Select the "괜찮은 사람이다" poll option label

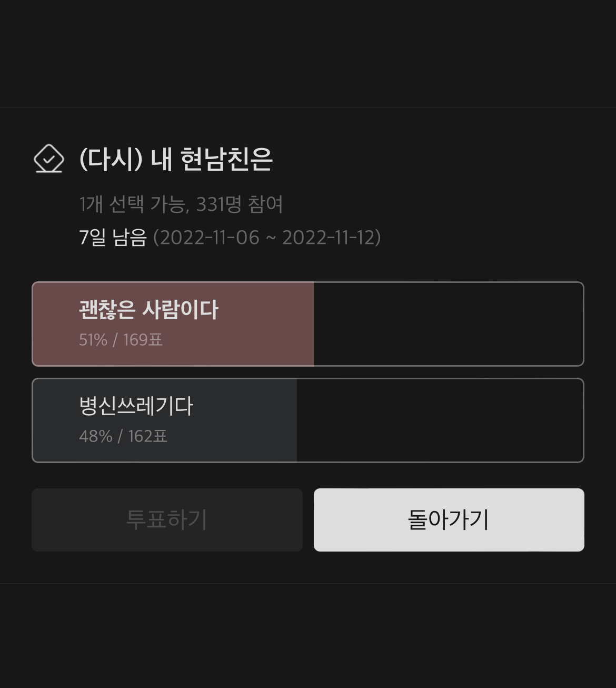click(x=148, y=310)
